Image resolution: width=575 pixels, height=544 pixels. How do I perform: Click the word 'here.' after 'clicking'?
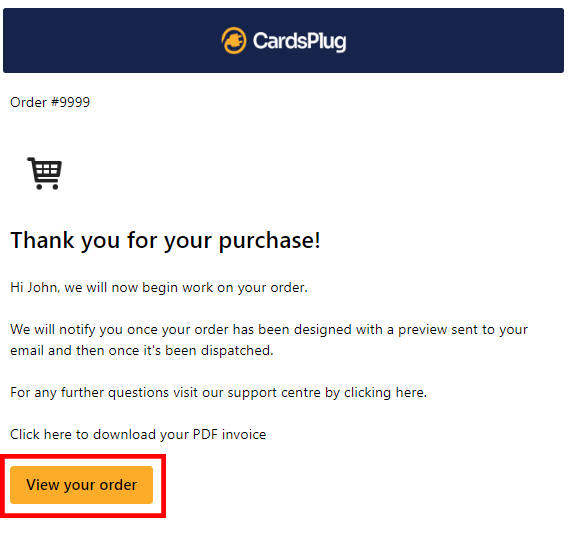[411, 393]
